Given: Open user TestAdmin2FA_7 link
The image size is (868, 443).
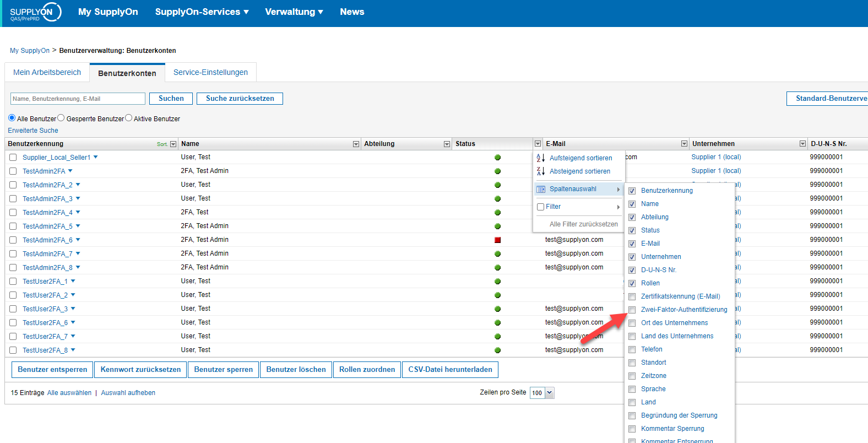Looking at the screenshot, I should click(x=47, y=254).
